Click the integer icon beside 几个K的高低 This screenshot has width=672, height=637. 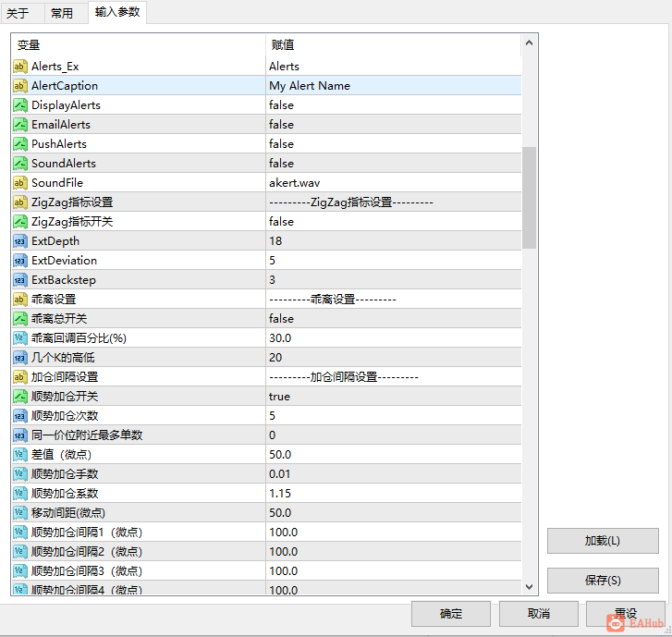tap(20, 358)
